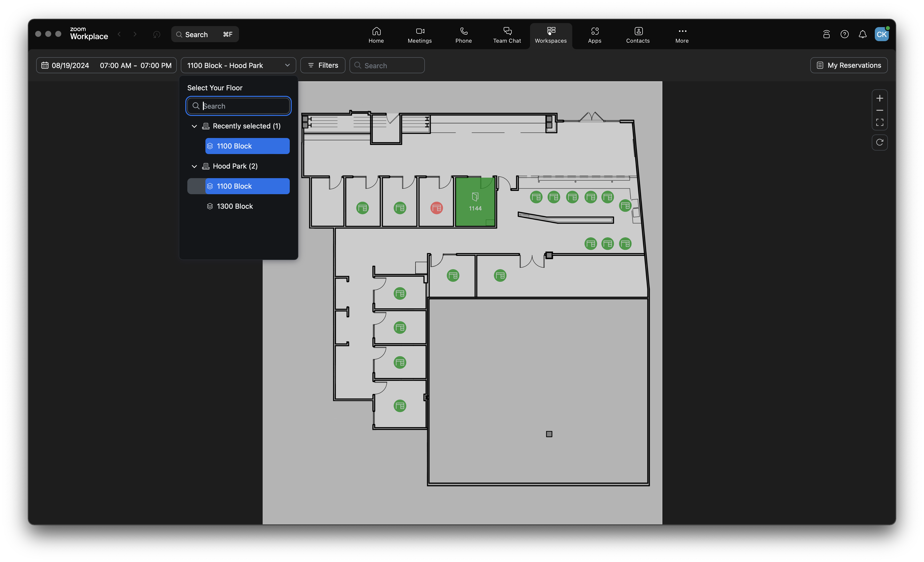Click the date and time range picker
This screenshot has width=924, height=562.
(x=106, y=65)
